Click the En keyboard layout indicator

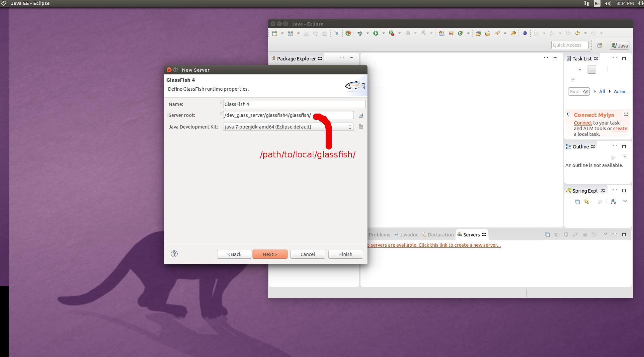(x=597, y=3)
